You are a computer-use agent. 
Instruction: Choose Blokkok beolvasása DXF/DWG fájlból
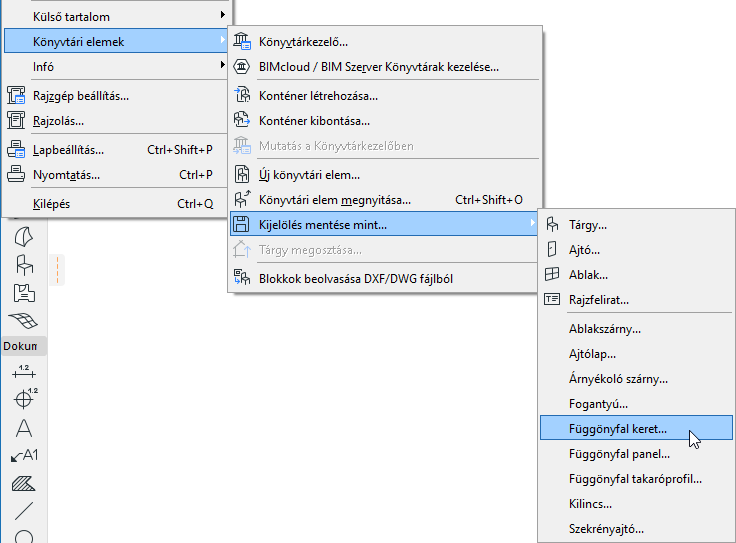coord(385,279)
